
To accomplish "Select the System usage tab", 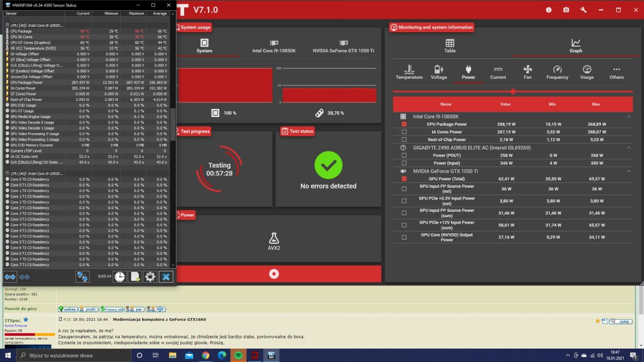I will click(x=204, y=46).
